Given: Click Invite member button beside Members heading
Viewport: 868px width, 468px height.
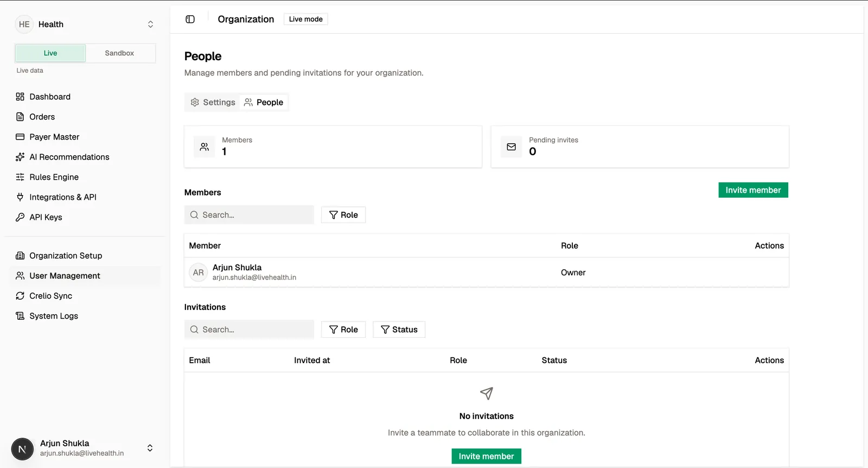Looking at the screenshot, I should 753,190.
